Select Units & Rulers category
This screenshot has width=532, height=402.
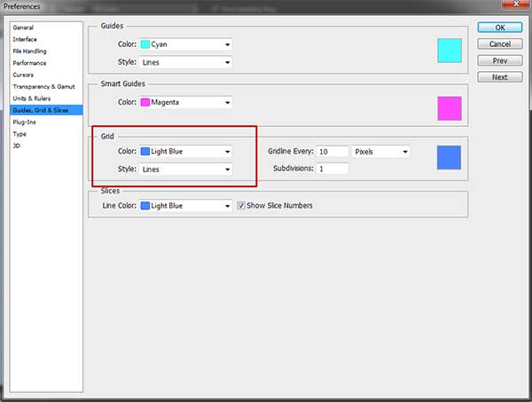(x=32, y=99)
